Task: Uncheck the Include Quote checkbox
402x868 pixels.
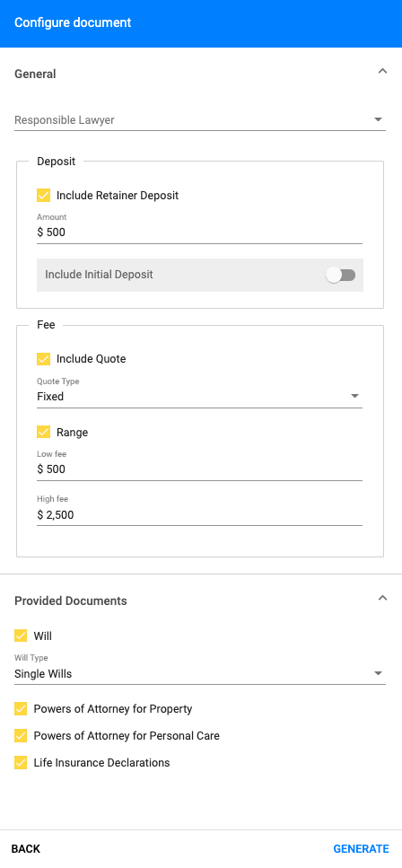Action: 44,359
